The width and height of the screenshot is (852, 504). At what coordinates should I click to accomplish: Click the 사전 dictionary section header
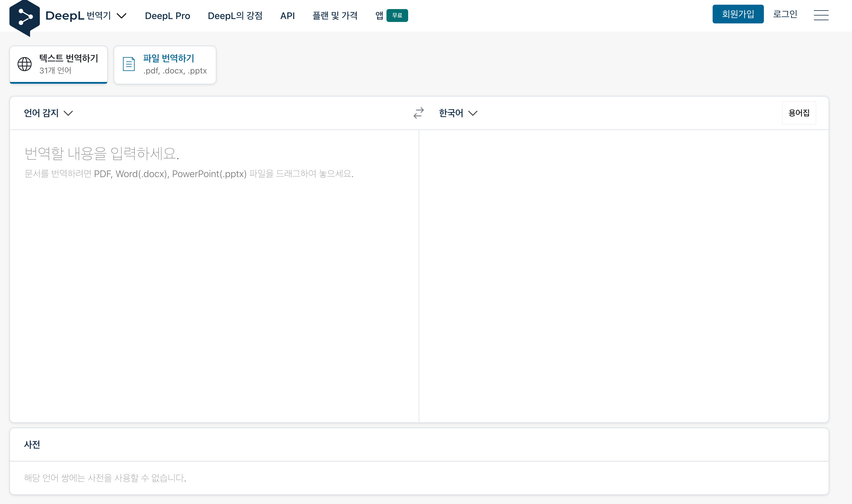(32, 445)
